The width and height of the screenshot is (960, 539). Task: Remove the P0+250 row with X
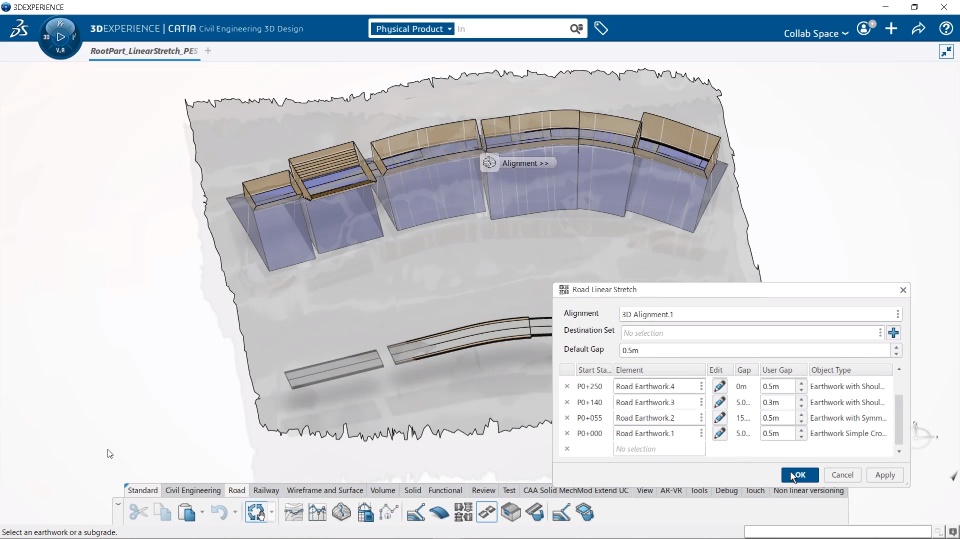[567, 386]
